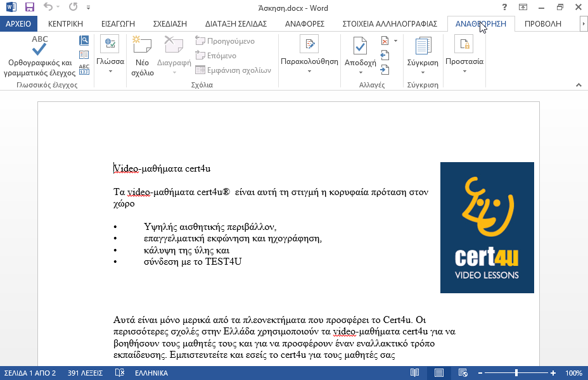Open the Σύγκριση compare documents menu

[x=423, y=56]
